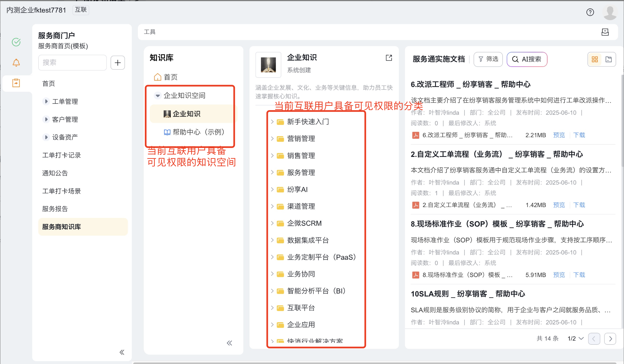Open the page number 1/2 dropdown
624x364 pixels.
tap(575, 339)
